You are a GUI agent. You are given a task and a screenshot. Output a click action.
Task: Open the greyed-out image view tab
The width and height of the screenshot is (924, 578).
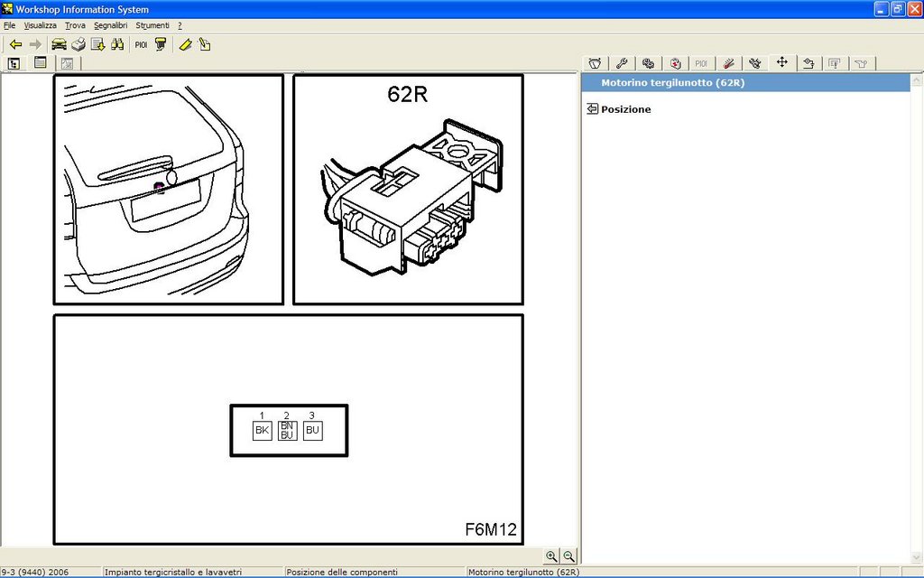pos(67,63)
